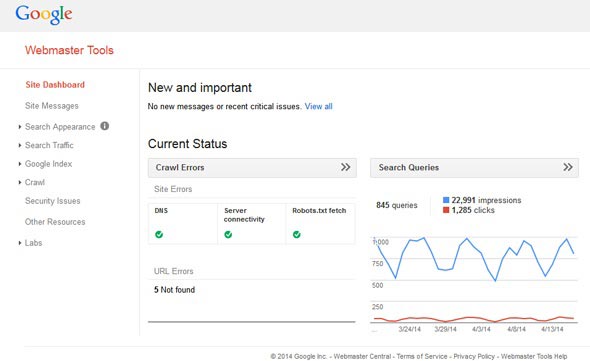
Task: Expand Search Traffic arrow
Action: 20,145
